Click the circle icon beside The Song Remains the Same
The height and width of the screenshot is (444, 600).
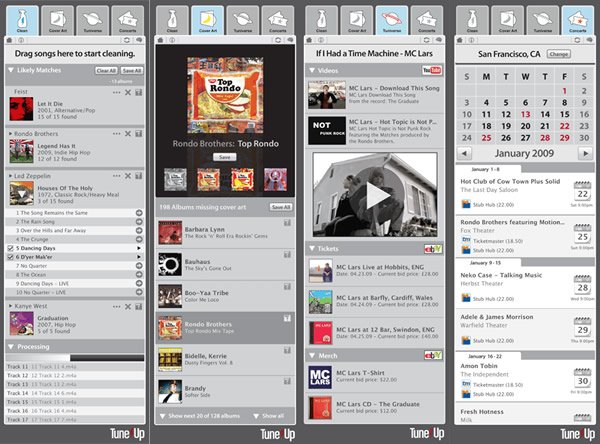click(x=139, y=213)
